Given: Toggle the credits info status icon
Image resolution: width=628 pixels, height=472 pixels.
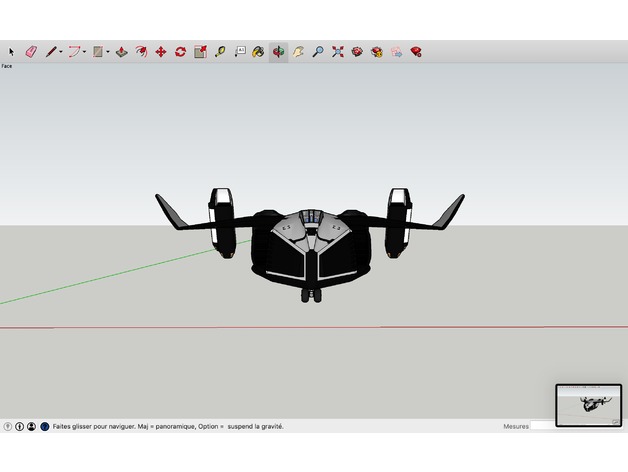Looking at the screenshot, I should 19,427.
